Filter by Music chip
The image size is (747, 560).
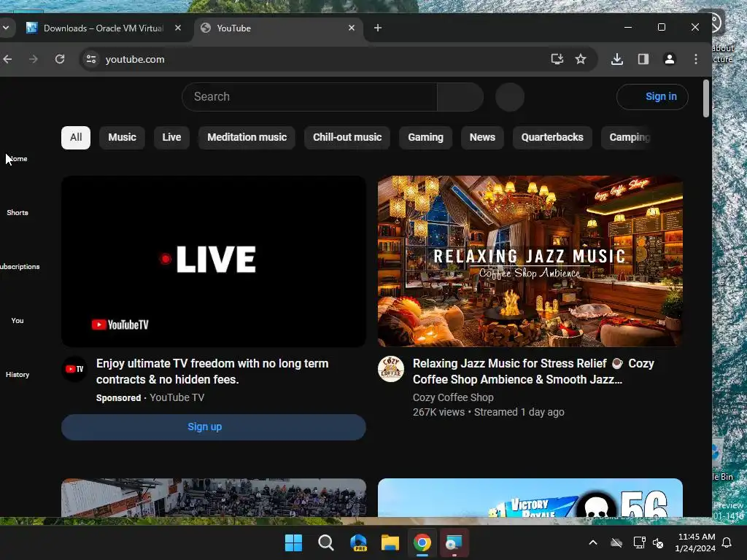click(x=122, y=138)
